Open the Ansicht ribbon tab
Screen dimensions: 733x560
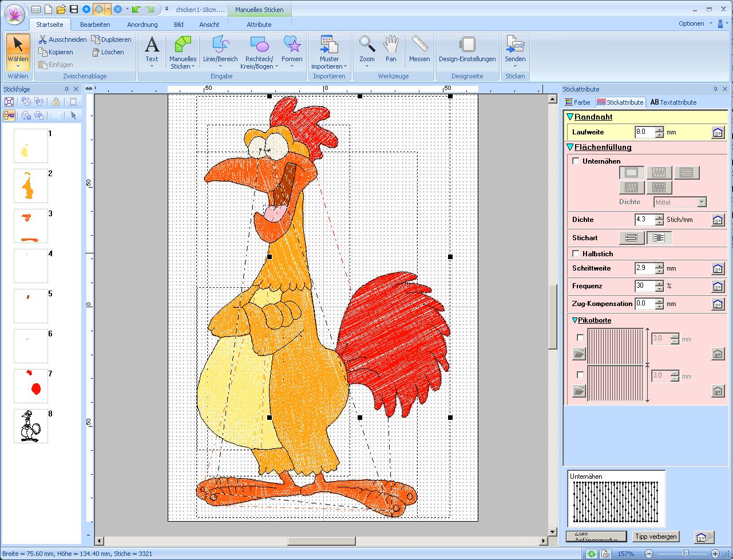point(209,25)
